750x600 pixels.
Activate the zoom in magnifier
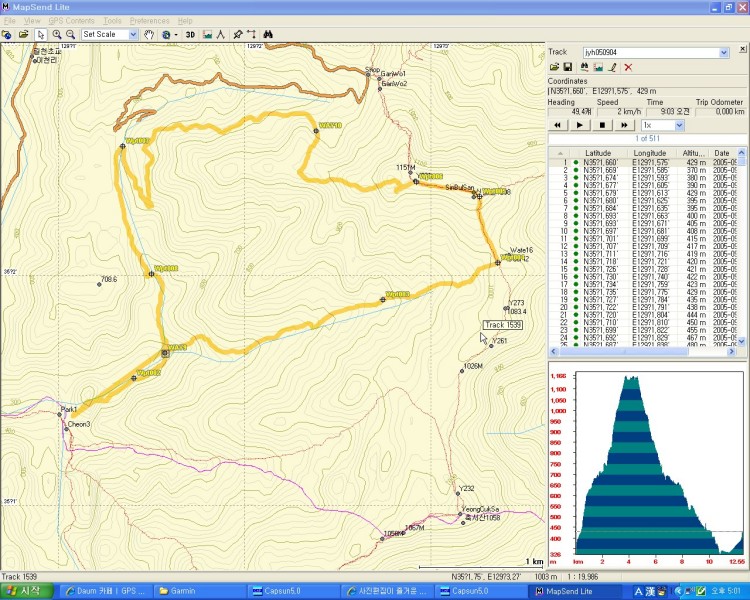(x=57, y=34)
